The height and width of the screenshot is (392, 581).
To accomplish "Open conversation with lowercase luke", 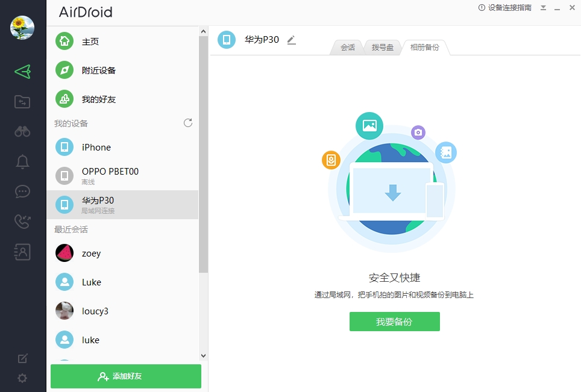I will point(122,340).
